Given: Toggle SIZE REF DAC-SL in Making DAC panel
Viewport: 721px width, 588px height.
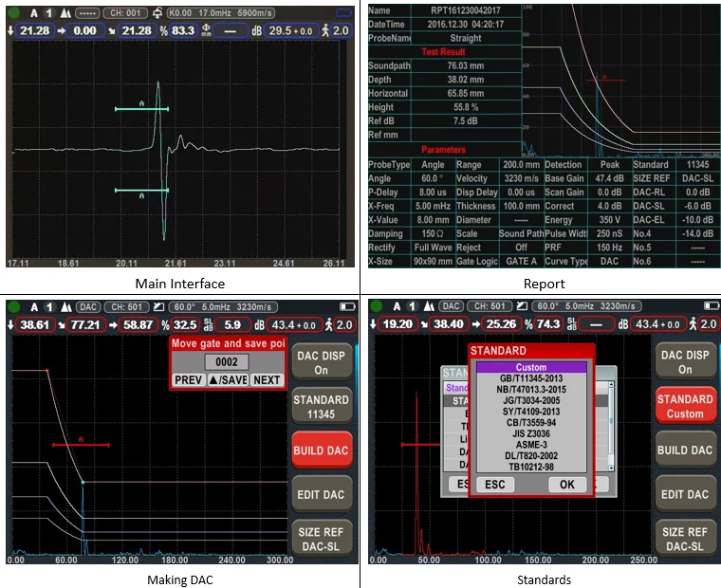Looking at the screenshot, I should 322,539.
